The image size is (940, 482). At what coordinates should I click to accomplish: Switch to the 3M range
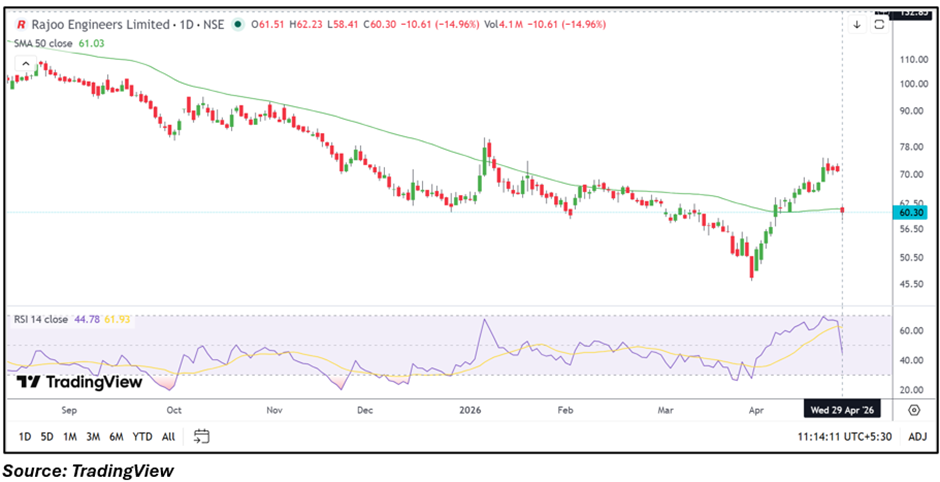tap(93, 436)
